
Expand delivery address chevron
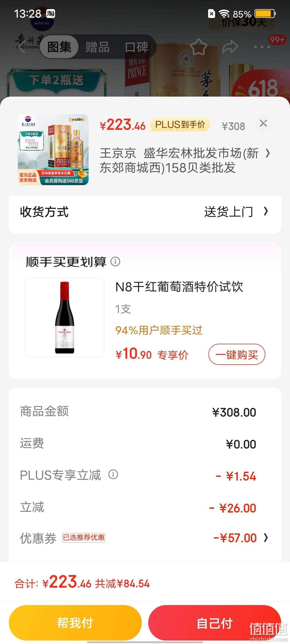coord(267,153)
